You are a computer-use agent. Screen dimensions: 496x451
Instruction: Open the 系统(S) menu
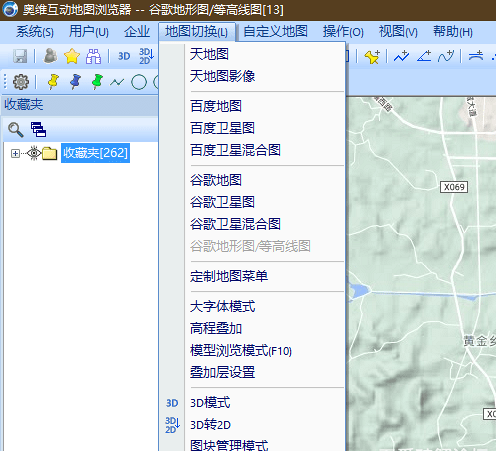35,32
